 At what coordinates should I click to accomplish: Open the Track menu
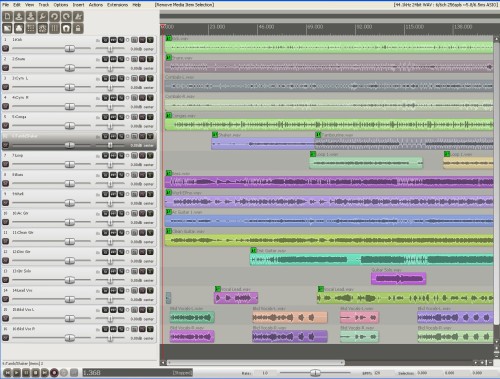[x=44, y=5]
